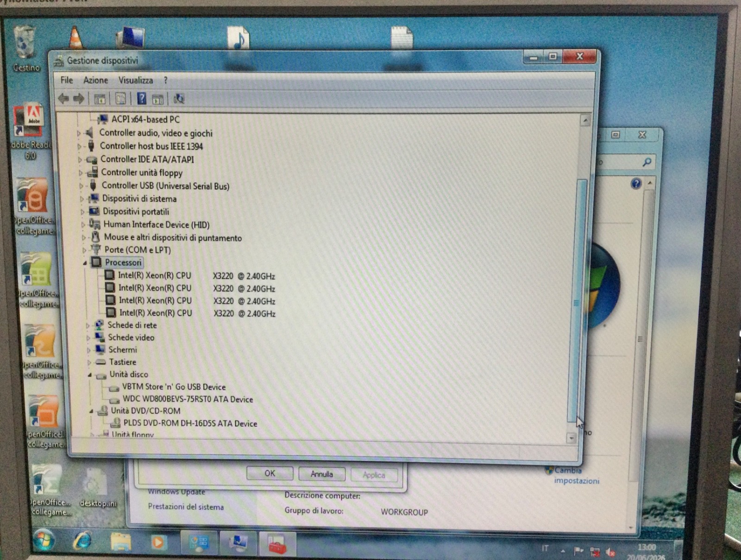Select the Dispositivi portatili row
741x560 pixels.
136,212
